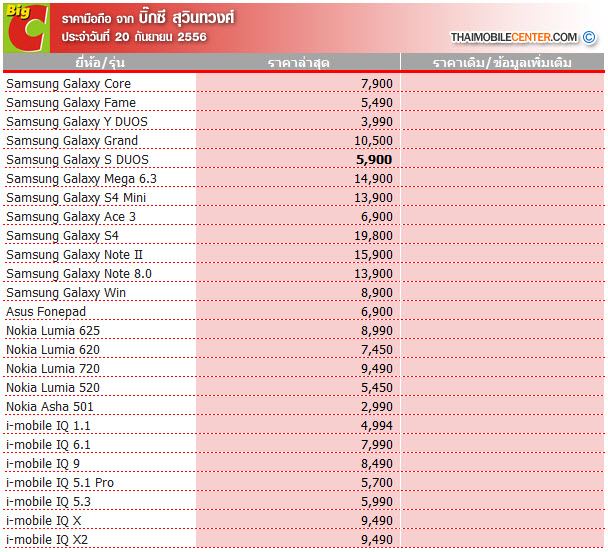
Task: Click the price 7,900 for Galaxy Core
Action: (377, 84)
